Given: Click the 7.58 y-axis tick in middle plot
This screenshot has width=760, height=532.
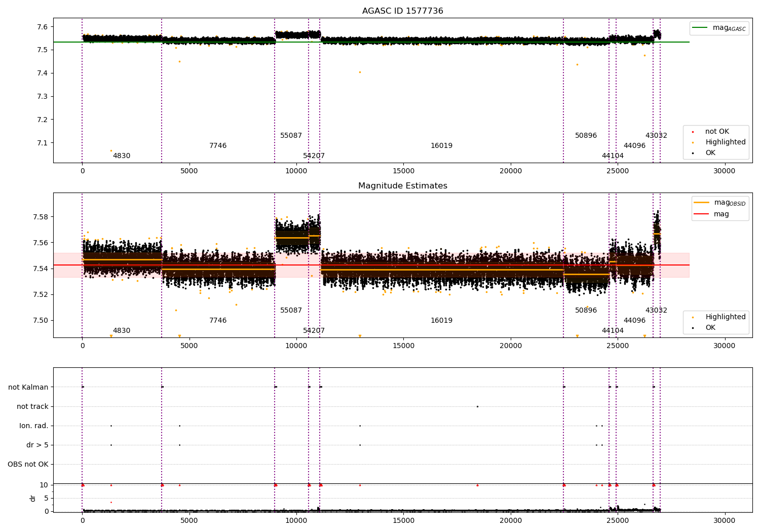Looking at the screenshot, I should click(41, 217).
